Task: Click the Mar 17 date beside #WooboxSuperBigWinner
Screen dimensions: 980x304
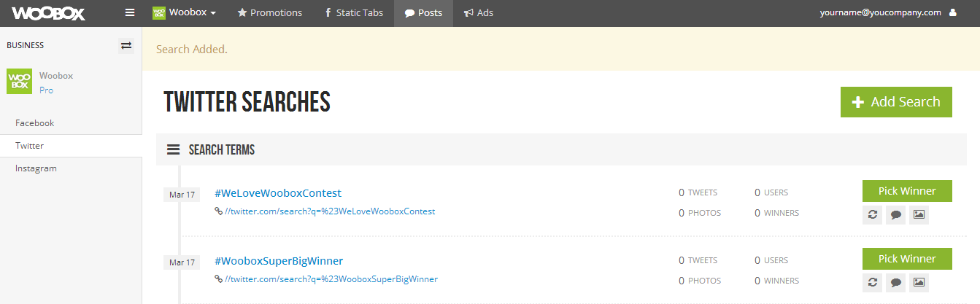Action: (182, 262)
